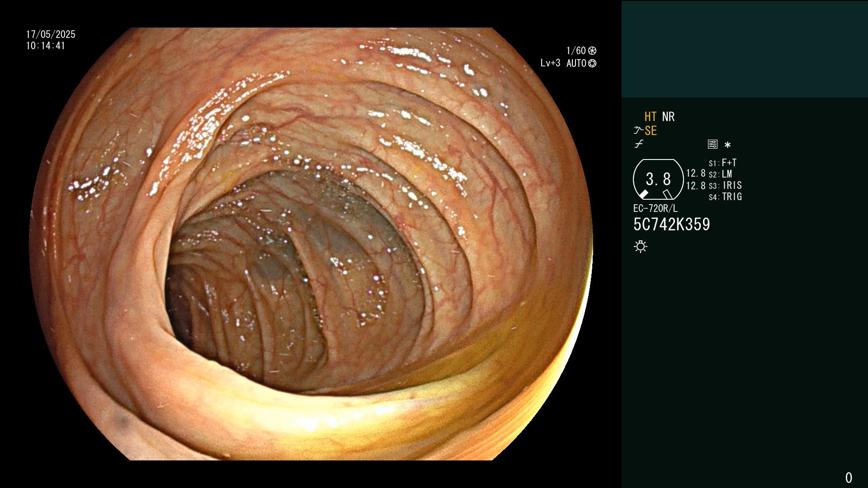Click the AUTO exposure mode text
Viewport: 868px width, 488px height.
click(576, 63)
